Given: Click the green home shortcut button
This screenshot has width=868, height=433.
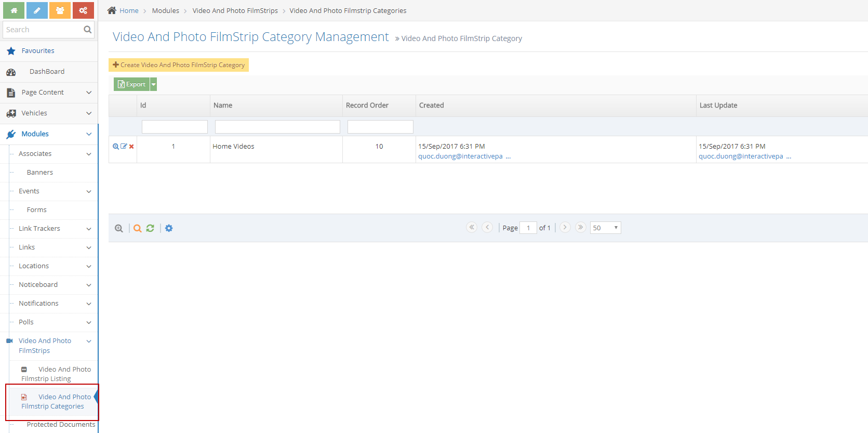Looking at the screenshot, I should click(x=14, y=10).
